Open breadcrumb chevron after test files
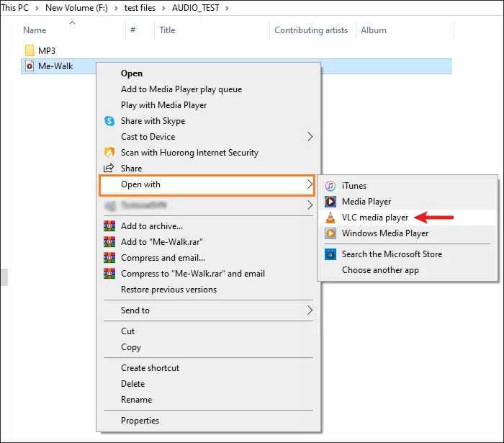The width and height of the screenshot is (504, 443). pos(163,8)
